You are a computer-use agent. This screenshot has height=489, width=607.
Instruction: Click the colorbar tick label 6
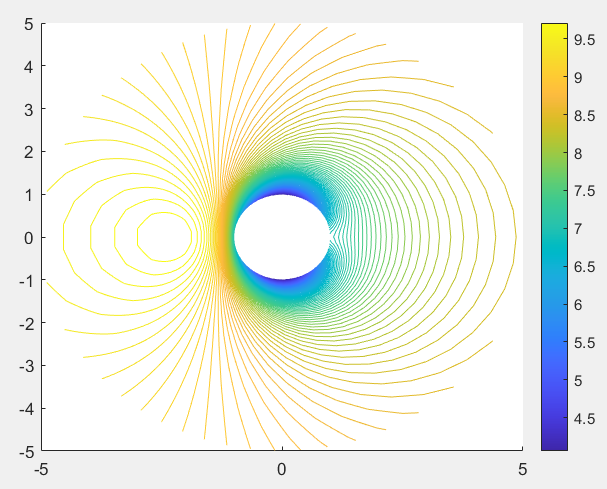(x=579, y=305)
